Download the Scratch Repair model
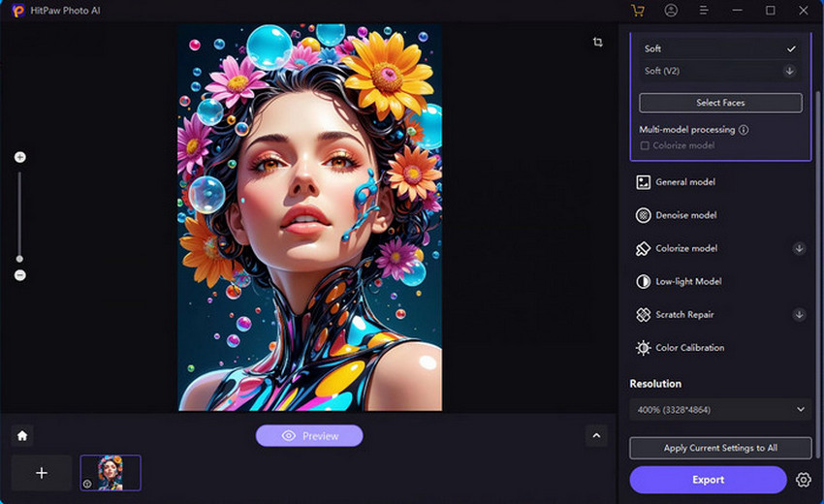 (799, 315)
